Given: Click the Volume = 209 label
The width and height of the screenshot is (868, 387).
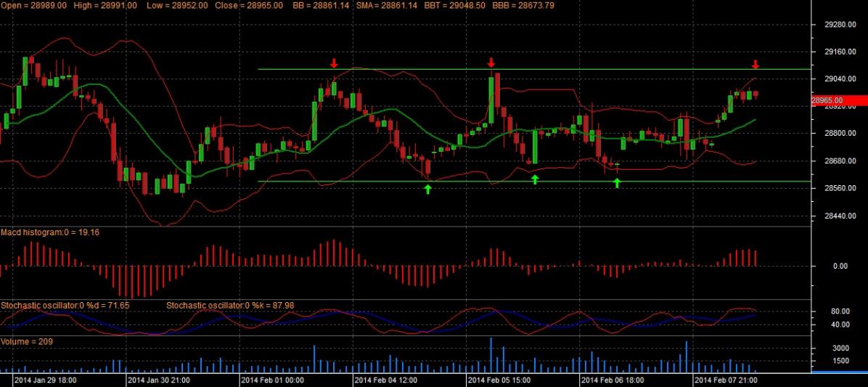Looking at the screenshot, I should [x=27, y=342].
